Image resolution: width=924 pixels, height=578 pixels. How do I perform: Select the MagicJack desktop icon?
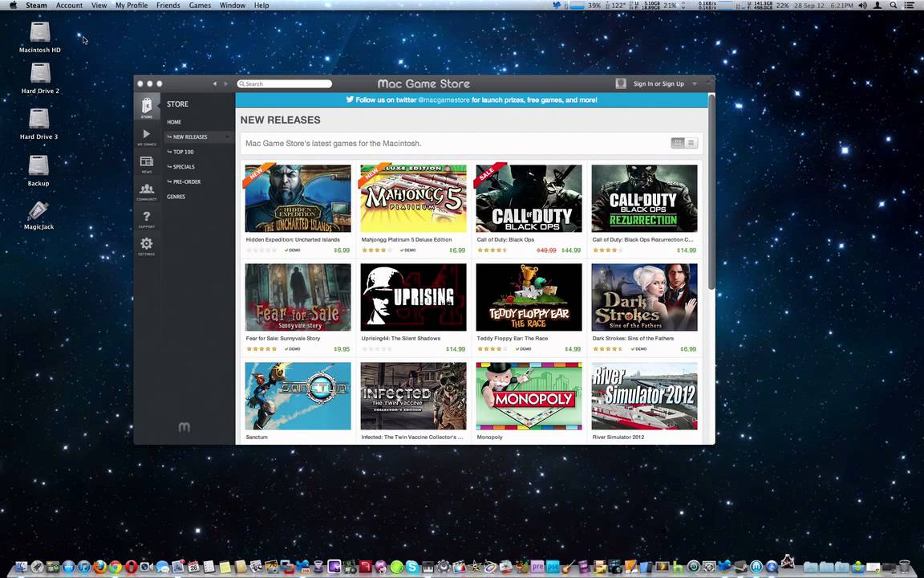coord(38,214)
